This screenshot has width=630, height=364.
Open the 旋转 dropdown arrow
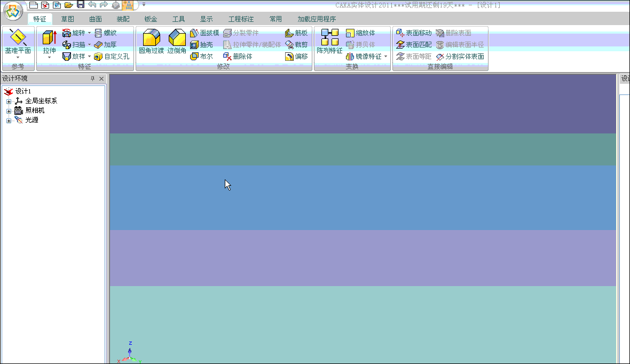[x=89, y=33]
